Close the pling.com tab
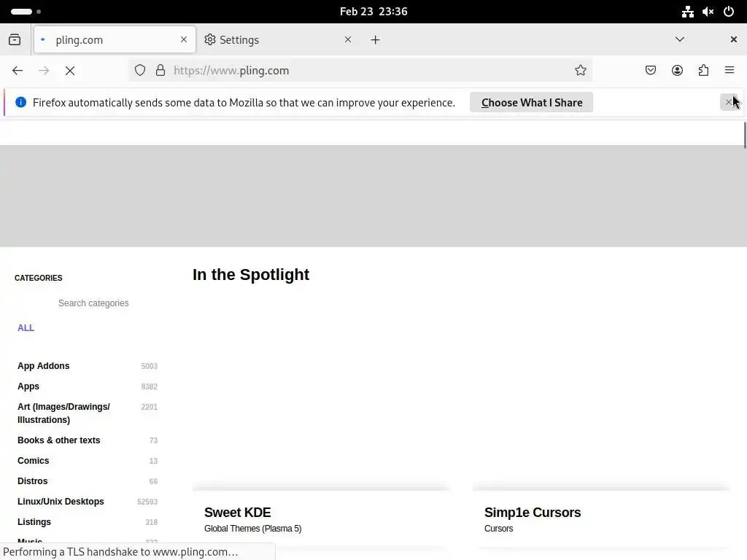747x560 pixels. coord(184,39)
